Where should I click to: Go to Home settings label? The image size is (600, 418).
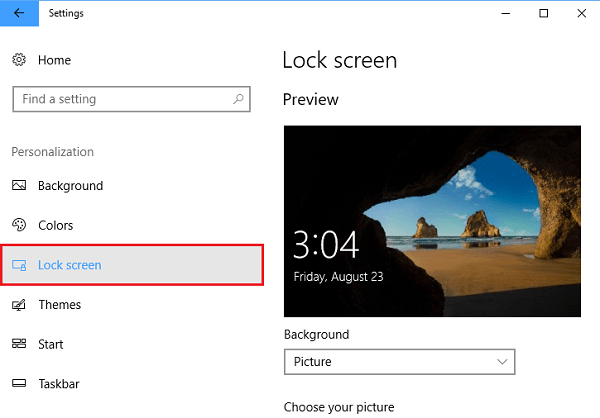click(55, 61)
